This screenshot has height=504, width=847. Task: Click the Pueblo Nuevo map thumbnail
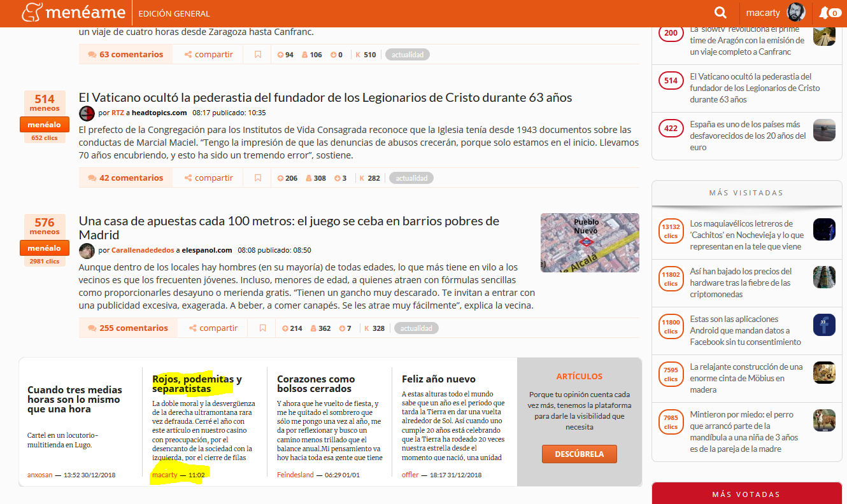590,242
